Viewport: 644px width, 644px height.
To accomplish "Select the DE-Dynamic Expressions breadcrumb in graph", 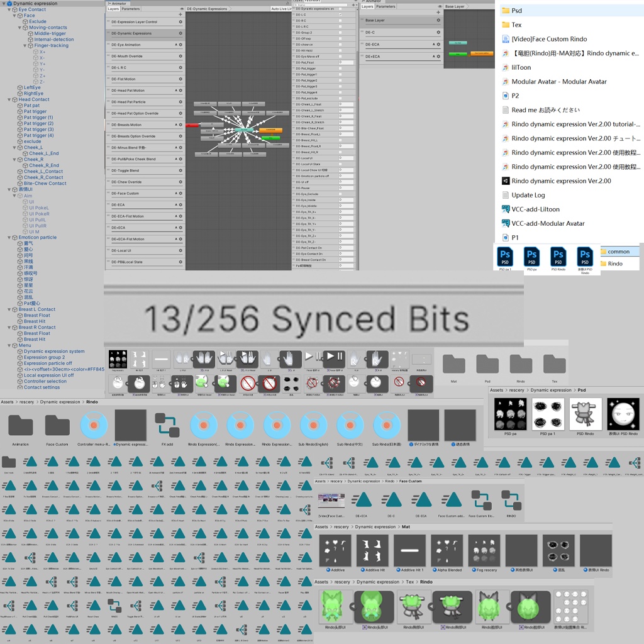I will pyautogui.click(x=207, y=9).
